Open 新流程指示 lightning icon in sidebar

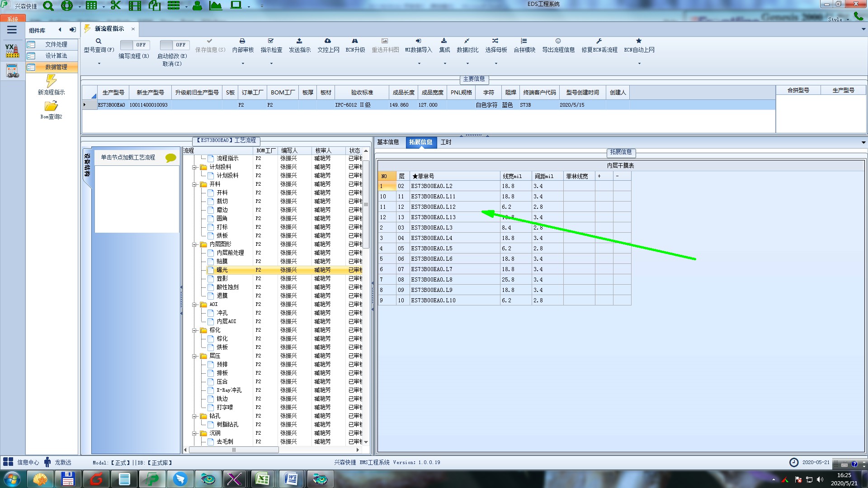click(x=51, y=81)
